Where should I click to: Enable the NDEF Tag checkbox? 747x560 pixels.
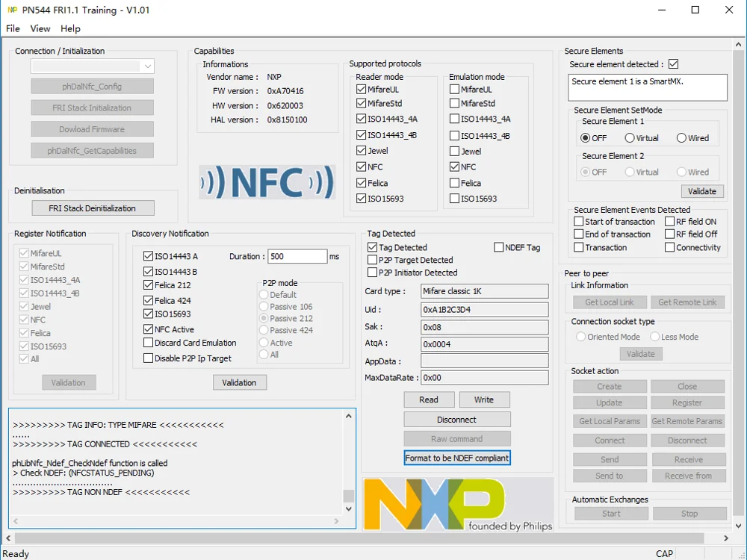click(499, 247)
